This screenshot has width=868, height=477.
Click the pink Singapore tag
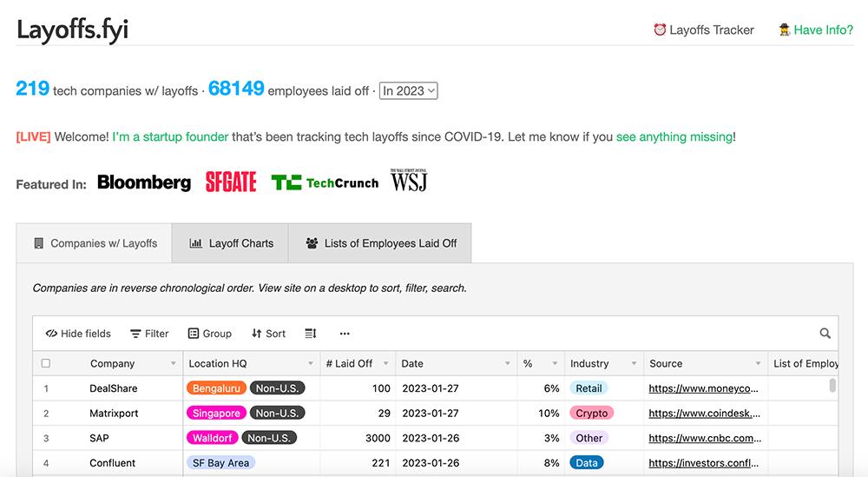(216, 414)
